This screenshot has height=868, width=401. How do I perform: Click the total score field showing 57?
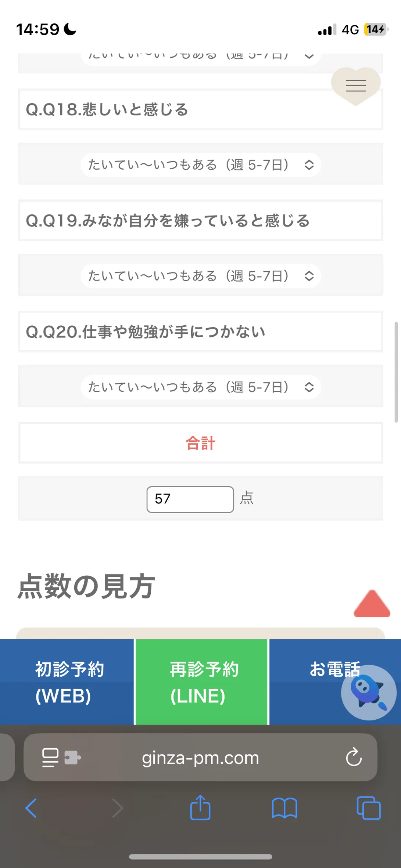190,499
